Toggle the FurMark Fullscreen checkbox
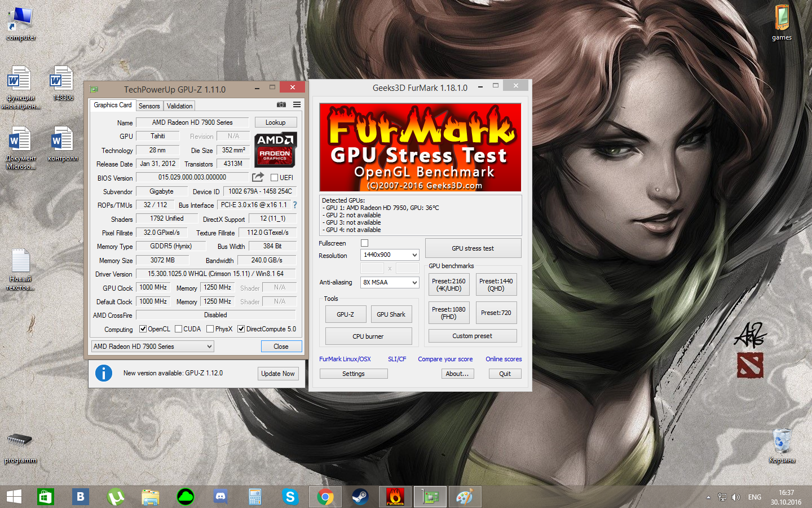Image resolution: width=812 pixels, height=508 pixels. (364, 243)
